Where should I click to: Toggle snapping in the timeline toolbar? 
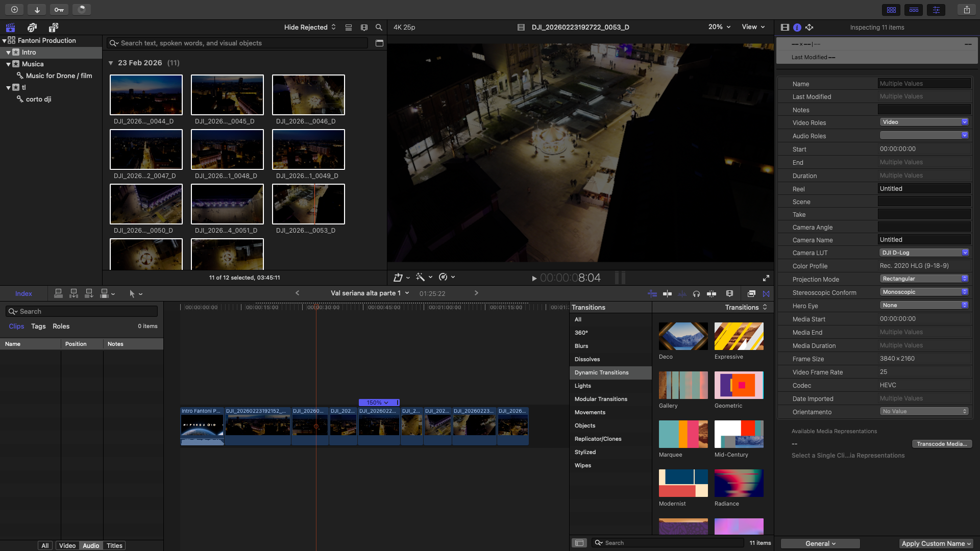pyautogui.click(x=711, y=294)
